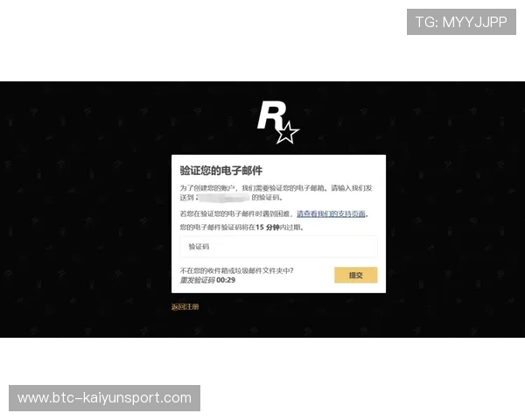Click the 00:29 resend countdown timer

tap(226, 280)
